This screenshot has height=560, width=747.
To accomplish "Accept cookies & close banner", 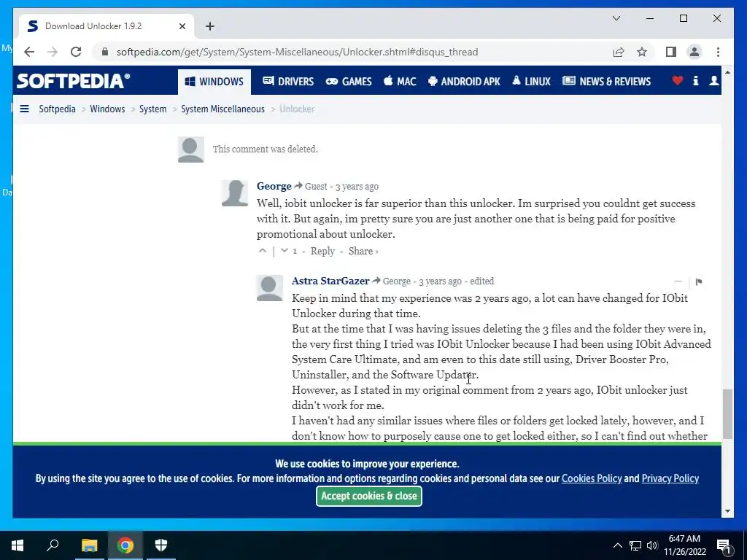I will pyautogui.click(x=369, y=496).
